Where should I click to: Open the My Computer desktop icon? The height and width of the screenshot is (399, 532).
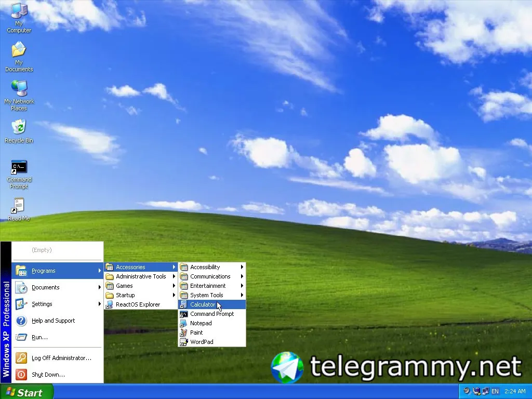(19, 17)
